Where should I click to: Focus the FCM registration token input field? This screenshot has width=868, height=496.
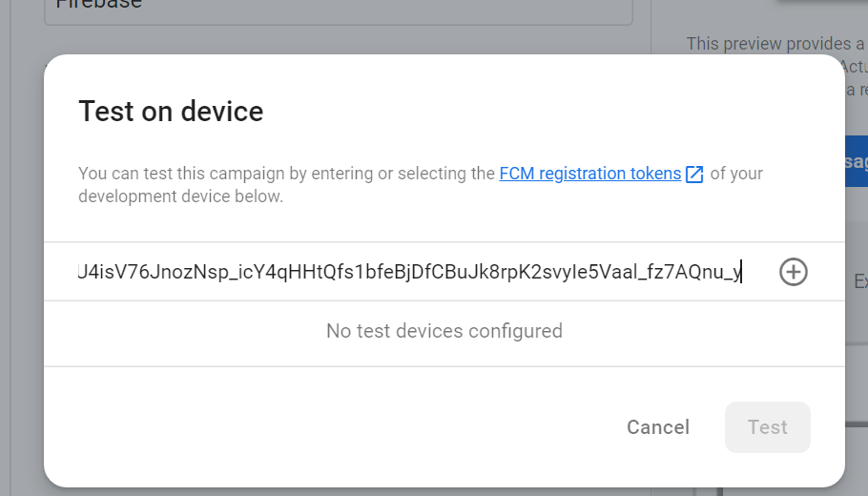(409, 272)
